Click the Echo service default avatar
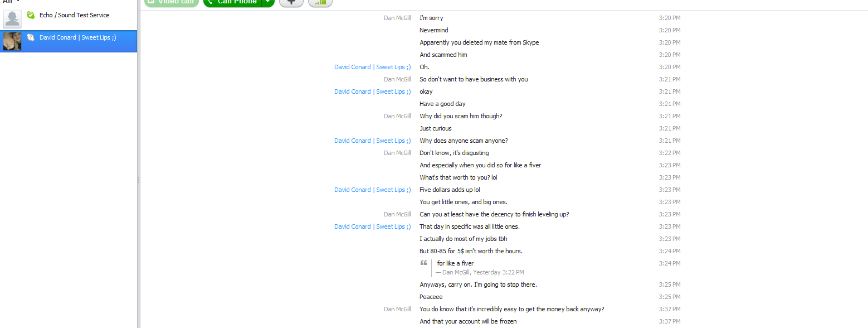 (x=12, y=19)
